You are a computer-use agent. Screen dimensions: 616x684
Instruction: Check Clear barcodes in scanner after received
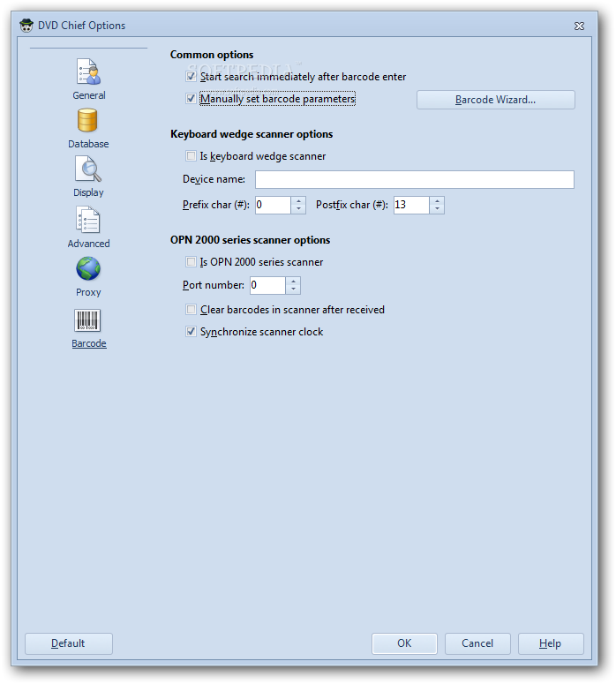[191, 309]
